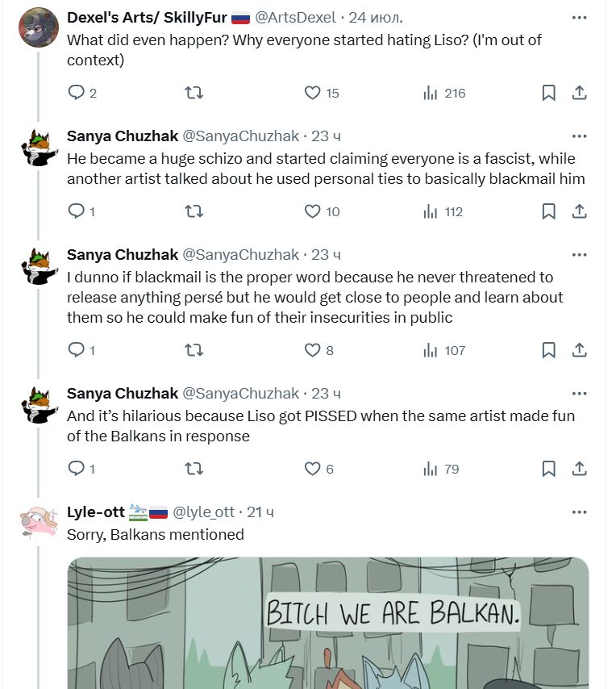The width and height of the screenshot is (616, 689).
Task: Like Sanya's tweet about huge schizo
Action: pos(313,211)
